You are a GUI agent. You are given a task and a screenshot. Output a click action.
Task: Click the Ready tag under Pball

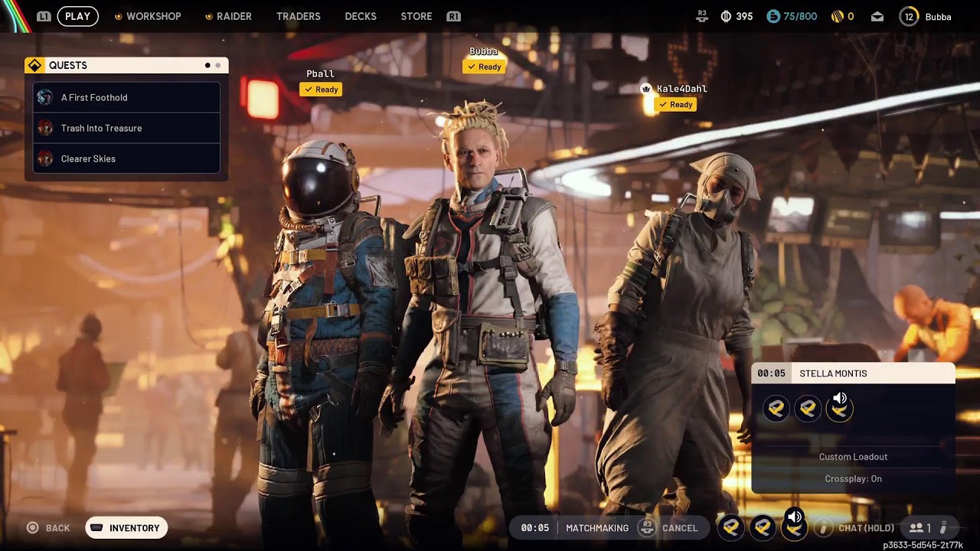point(321,90)
